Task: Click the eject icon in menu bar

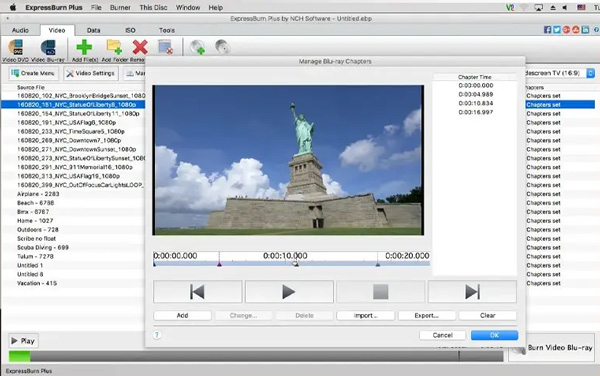Action: click(553, 7)
